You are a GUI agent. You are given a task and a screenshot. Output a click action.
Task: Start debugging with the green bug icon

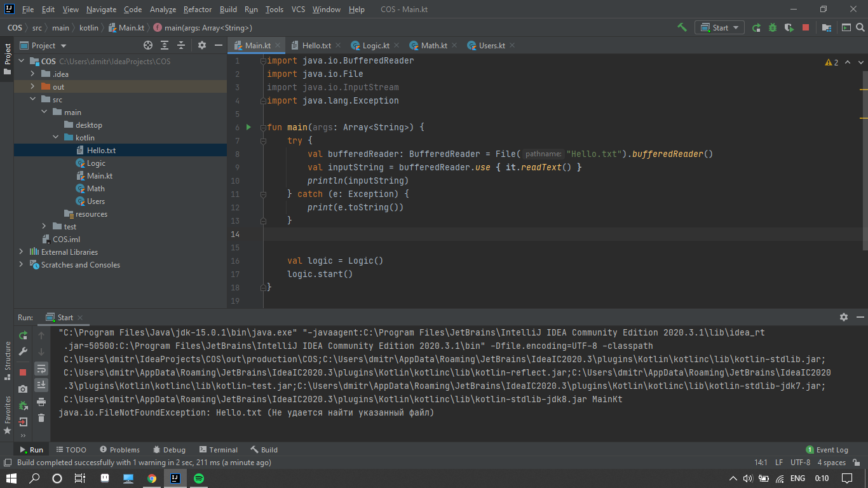tap(773, 27)
